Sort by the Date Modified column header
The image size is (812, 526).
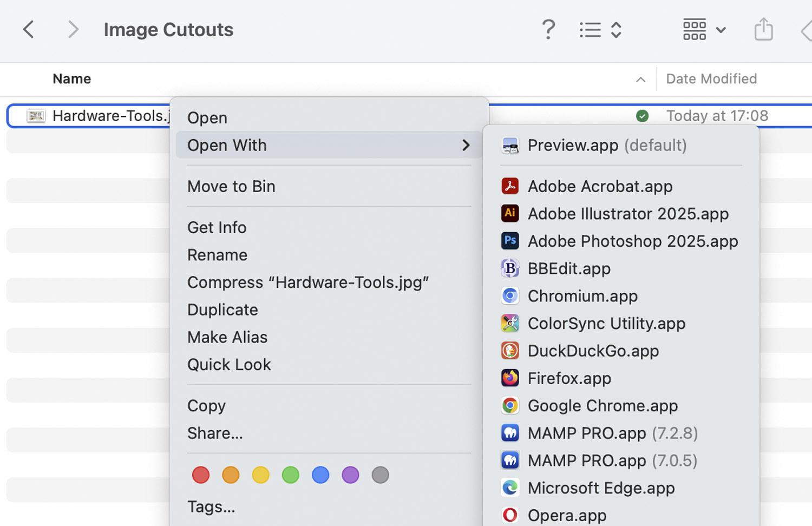(x=711, y=79)
